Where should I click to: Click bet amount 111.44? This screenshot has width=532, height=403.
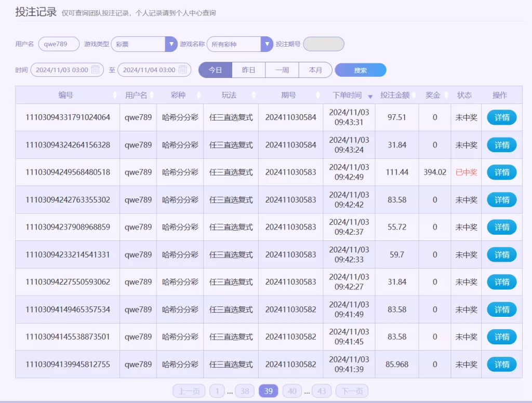(397, 172)
